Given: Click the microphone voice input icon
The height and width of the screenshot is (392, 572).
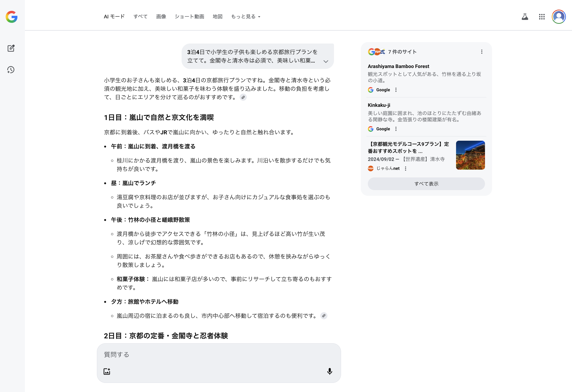Looking at the screenshot, I should 329,371.
